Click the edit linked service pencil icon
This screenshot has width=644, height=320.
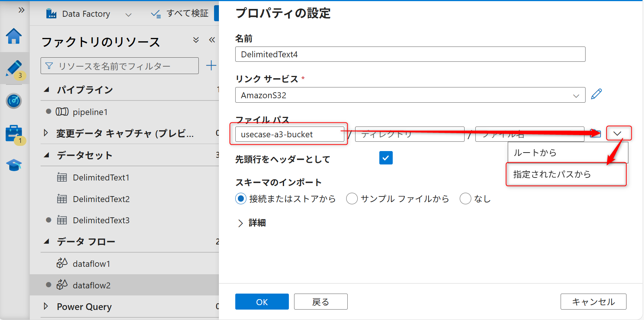pos(596,94)
